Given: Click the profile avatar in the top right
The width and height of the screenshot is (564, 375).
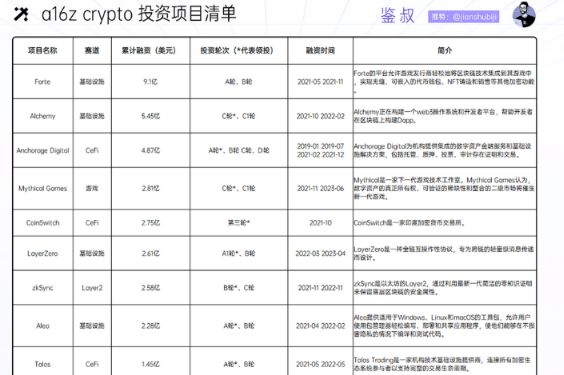Looking at the screenshot, I should [524, 15].
